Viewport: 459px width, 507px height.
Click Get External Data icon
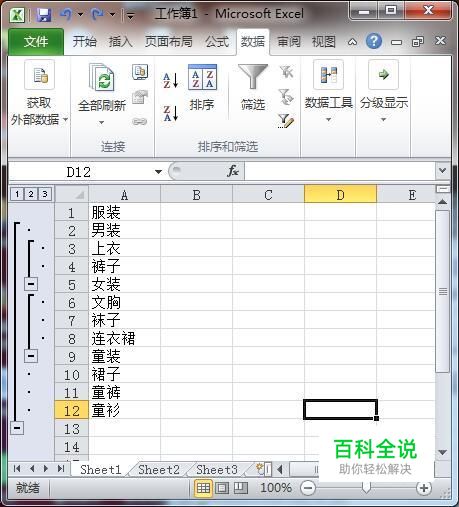[x=39, y=75]
